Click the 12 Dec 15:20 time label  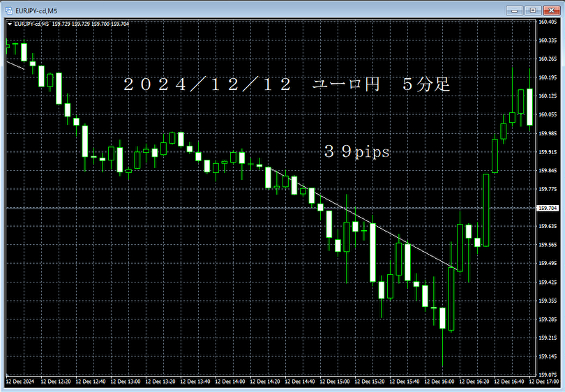pos(370,382)
